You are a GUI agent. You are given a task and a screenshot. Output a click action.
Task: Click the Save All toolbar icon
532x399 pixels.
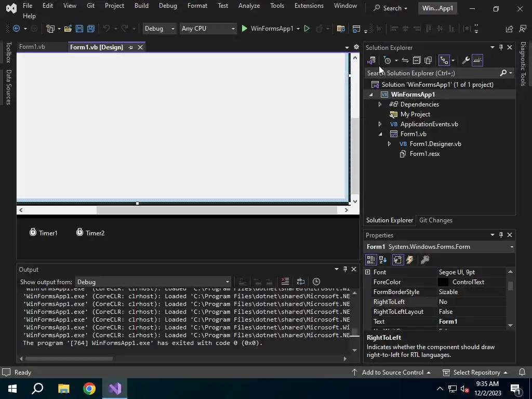click(x=90, y=29)
